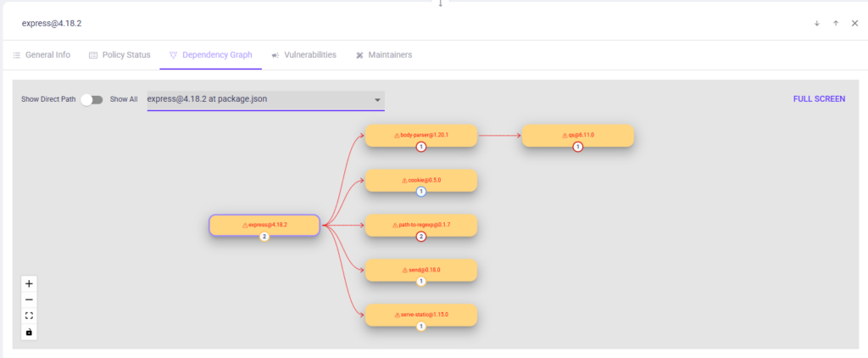Viewport: 868px width, 358px height.
Task: Select the path-to-regexp@0.1.7 node
Action: (x=420, y=225)
